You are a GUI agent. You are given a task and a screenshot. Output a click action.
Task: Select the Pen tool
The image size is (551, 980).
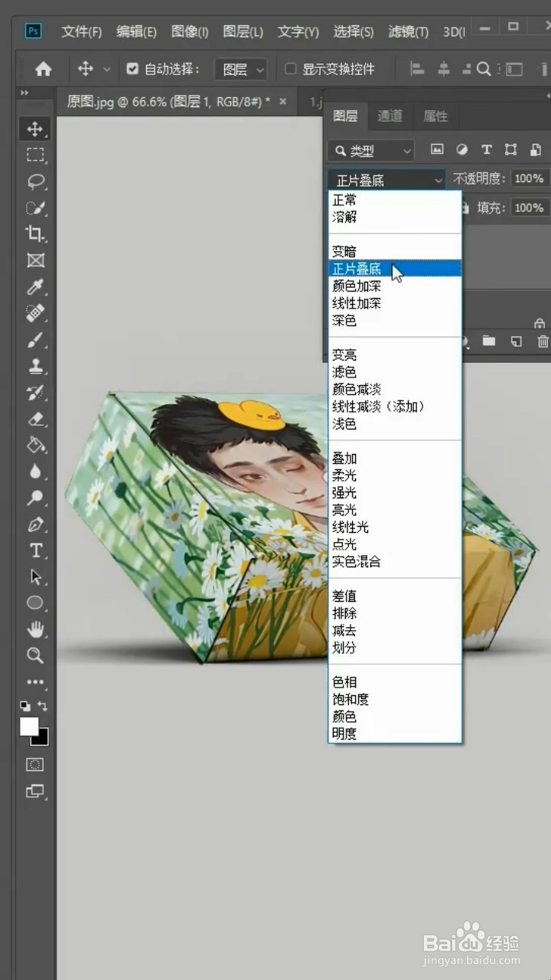pyautogui.click(x=35, y=524)
